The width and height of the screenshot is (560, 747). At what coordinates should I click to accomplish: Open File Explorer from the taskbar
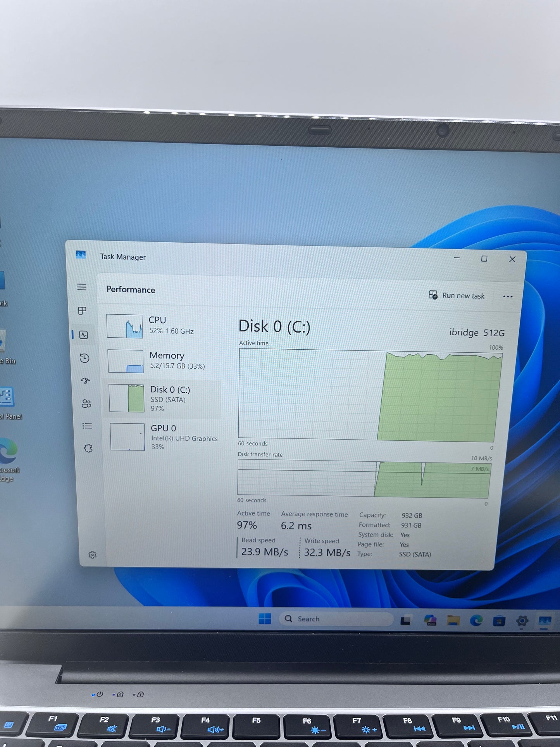coord(453,620)
